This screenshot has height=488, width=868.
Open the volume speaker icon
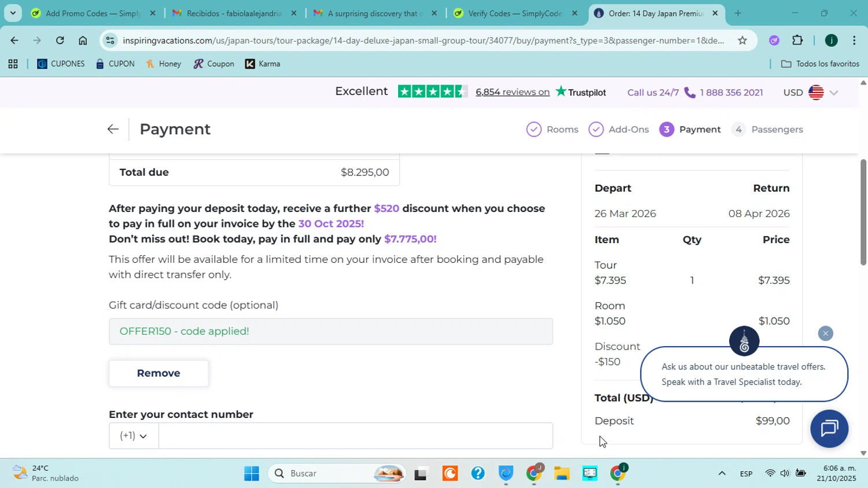click(x=785, y=474)
